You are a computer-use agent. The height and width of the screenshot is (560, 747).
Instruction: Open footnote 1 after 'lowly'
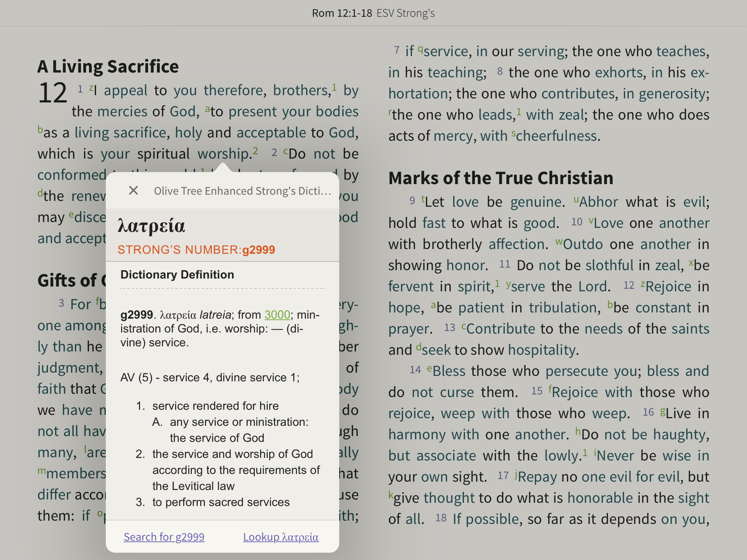pos(585,452)
